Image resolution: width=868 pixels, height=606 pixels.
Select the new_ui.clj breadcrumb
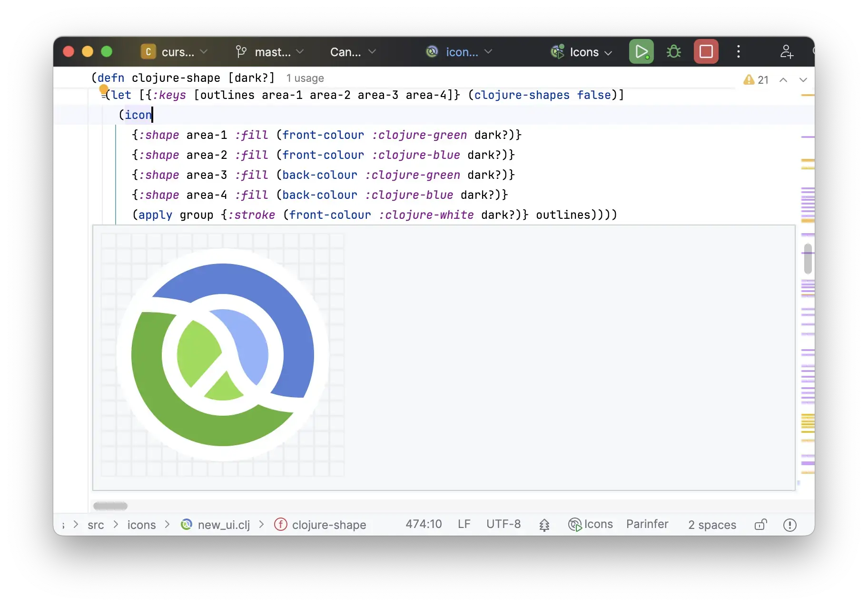224,525
